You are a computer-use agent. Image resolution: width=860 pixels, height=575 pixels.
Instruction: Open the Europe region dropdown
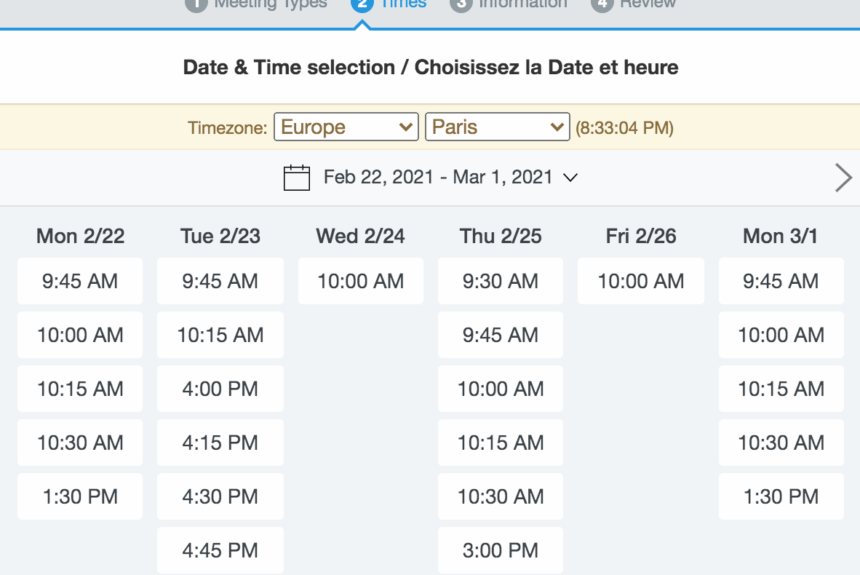(x=346, y=127)
